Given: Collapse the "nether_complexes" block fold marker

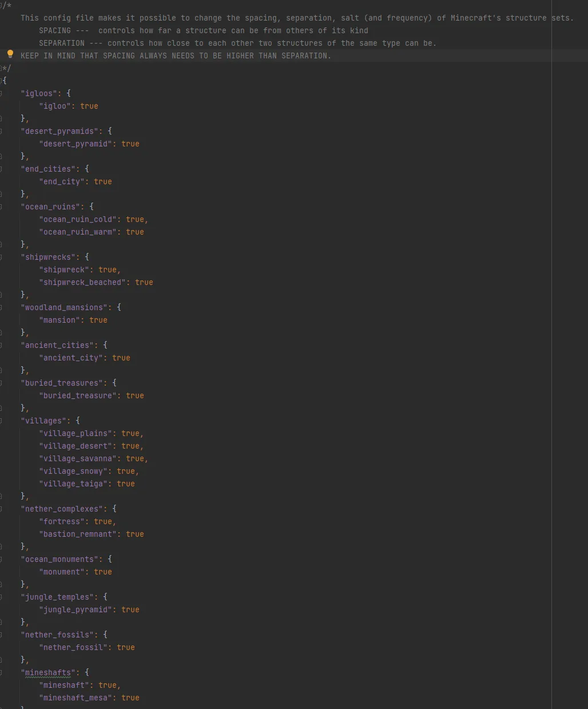Looking at the screenshot, I should (x=1, y=509).
